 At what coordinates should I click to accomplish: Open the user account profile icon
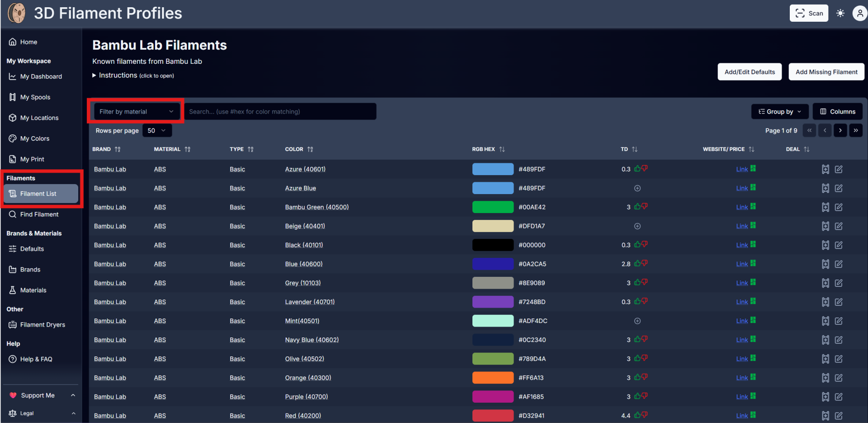click(859, 13)
